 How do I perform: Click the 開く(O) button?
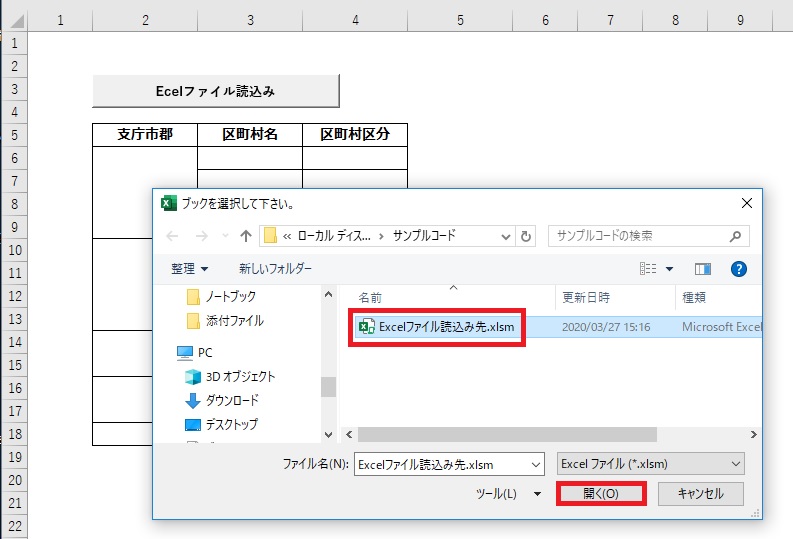point(601,493)
